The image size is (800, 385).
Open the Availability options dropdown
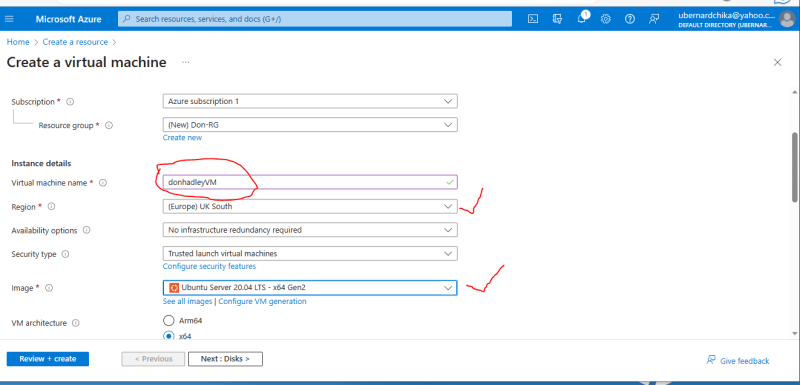(310, 230)
